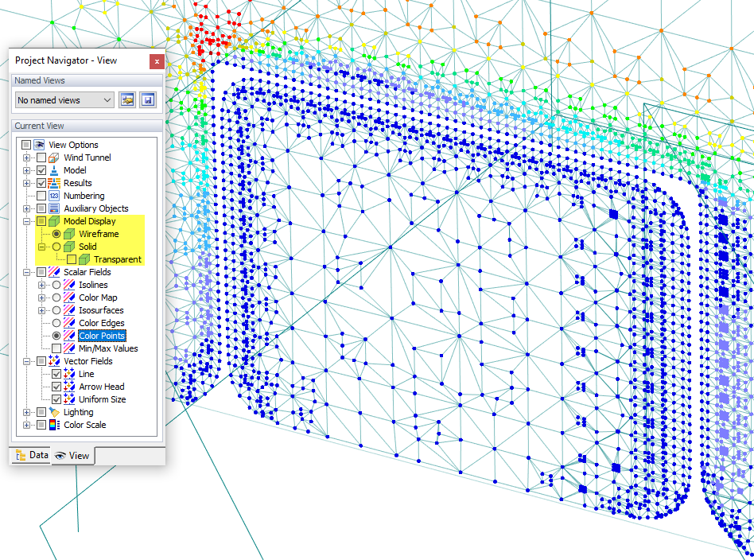
Task: Select the View tab
Action: tap(72, 456)
